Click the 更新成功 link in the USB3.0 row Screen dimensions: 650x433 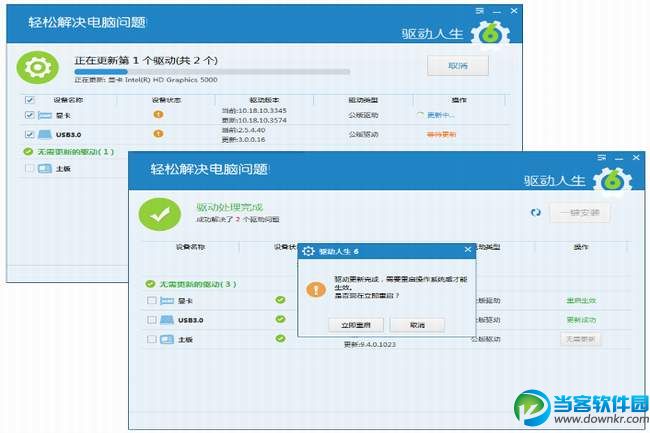pos(581,320)
